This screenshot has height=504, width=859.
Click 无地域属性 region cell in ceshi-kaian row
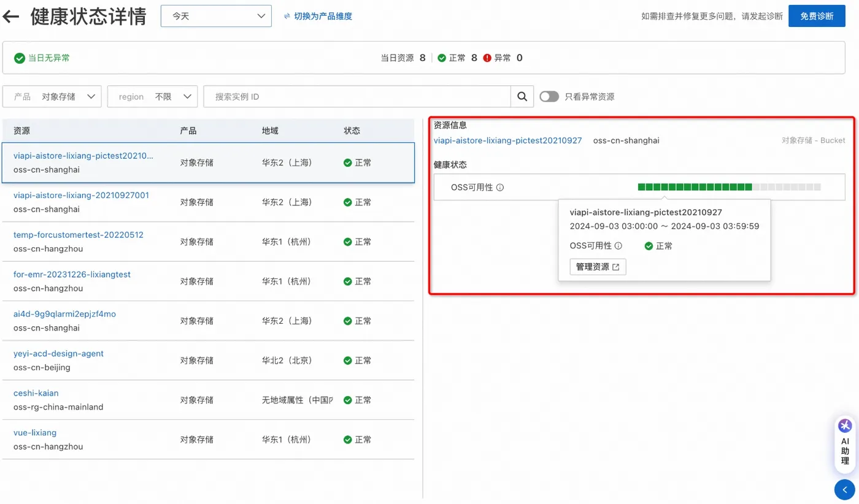pos(298,400)
